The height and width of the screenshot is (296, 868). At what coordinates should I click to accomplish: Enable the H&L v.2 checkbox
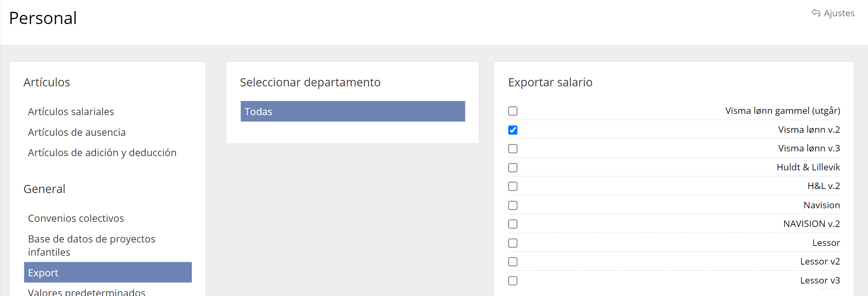coord(513,186)
